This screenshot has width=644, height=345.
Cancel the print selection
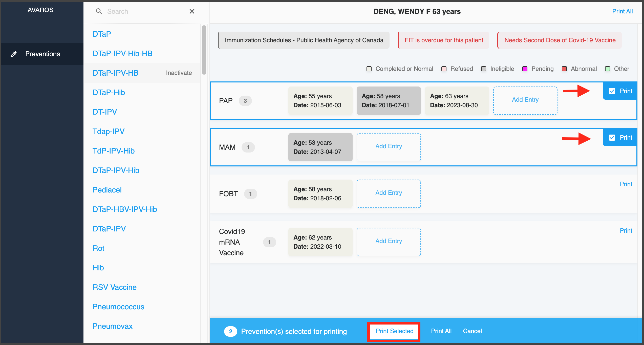coord(472,331)
